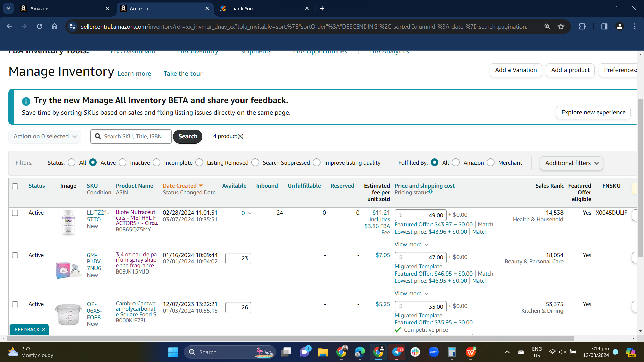Filter Fulfilled By Merchant
Image resolution: width=644 pixels, height=362 pixels.
point(491,163)
